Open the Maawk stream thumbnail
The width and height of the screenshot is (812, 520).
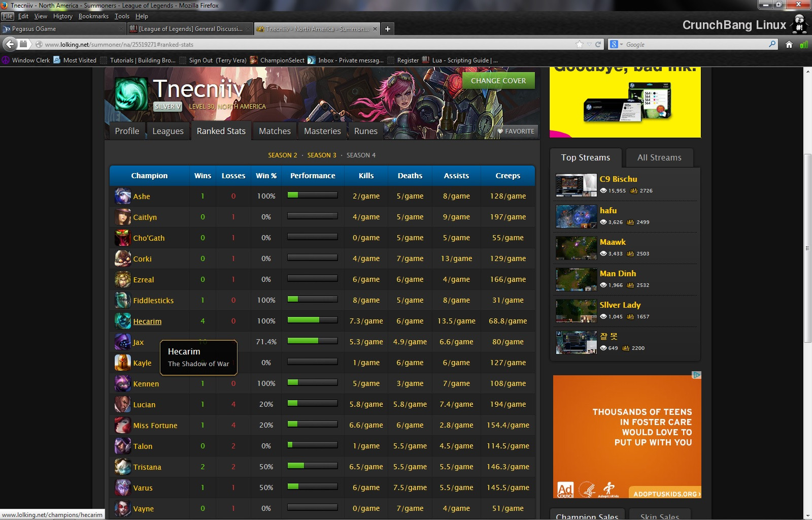[577, 248]
